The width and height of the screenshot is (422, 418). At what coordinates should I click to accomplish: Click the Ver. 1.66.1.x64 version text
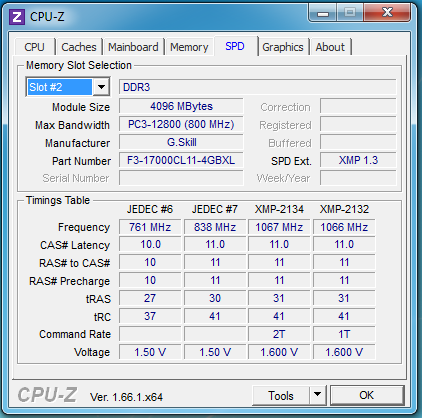(x=126, y=397)
